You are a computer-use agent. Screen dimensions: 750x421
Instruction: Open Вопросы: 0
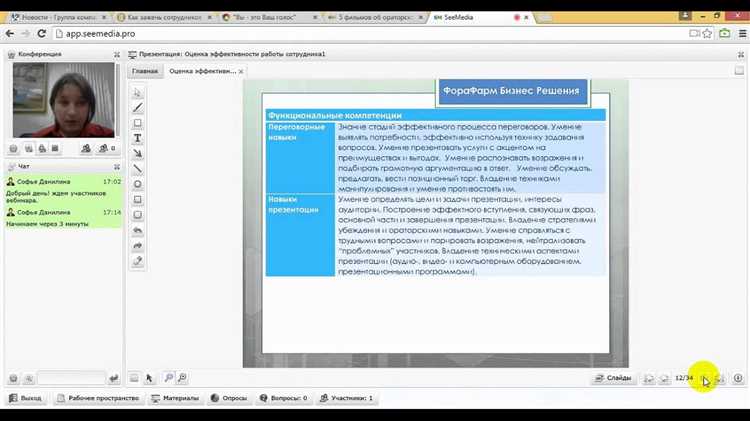[283, 398]
